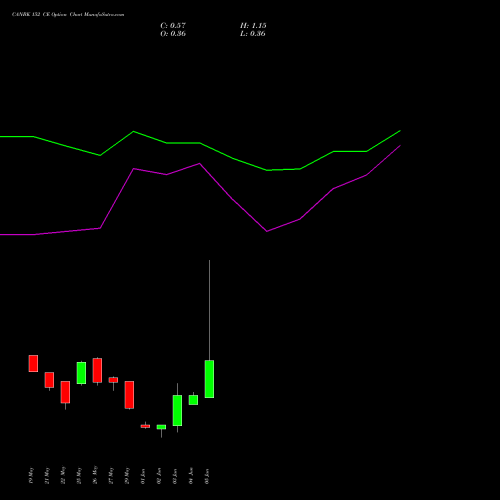This screenshot has width=500, height=500.
Task: Click the tiny red candle above 01 Jun
Action: click(x=145, y=426)
